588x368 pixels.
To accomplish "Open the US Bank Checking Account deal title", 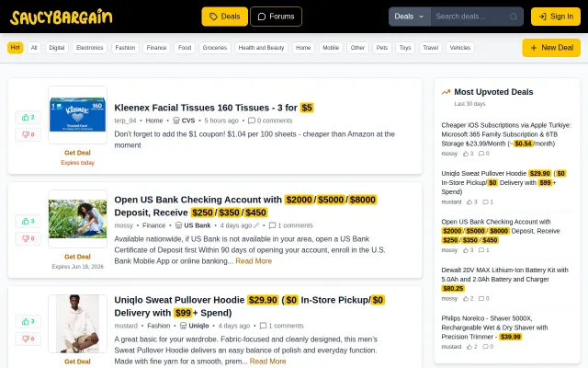I will (x=245, y=206).
